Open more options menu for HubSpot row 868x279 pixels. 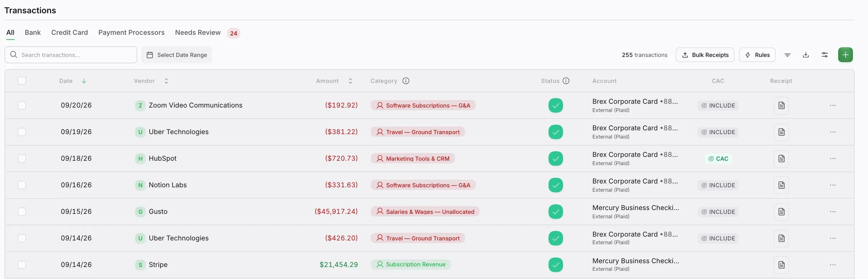click(x=833, y=158)
